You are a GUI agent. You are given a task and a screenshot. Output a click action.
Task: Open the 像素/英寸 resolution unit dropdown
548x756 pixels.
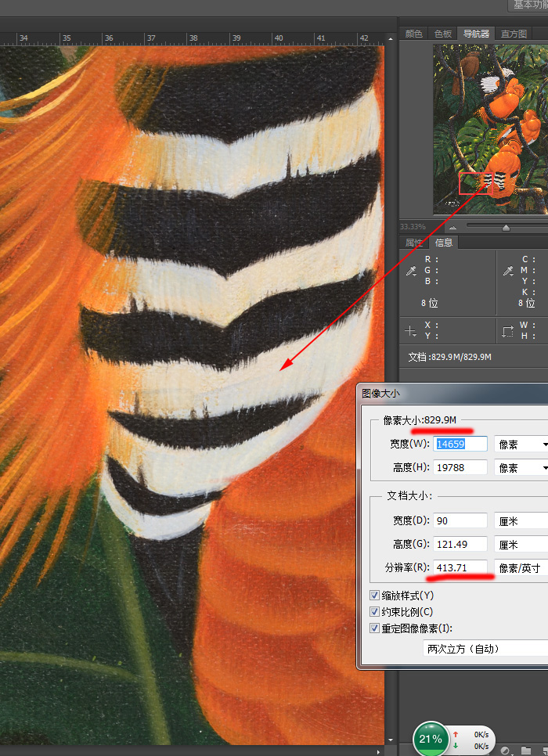(x=521, y=568)
